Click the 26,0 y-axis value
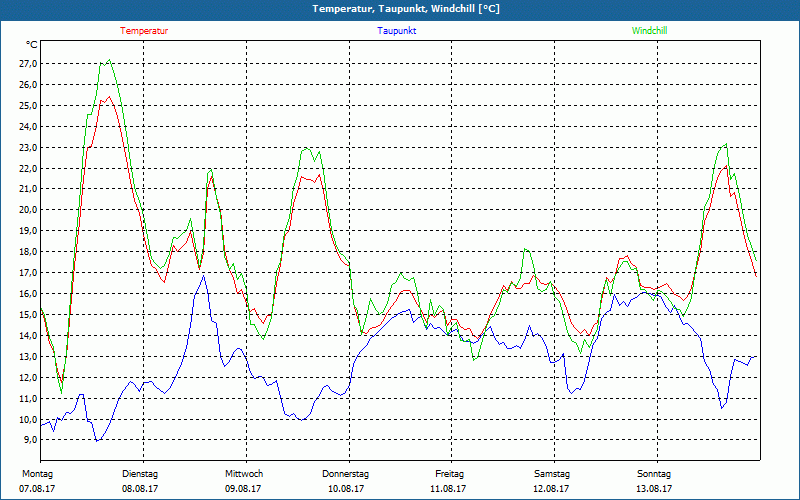 tap(29, 85)
